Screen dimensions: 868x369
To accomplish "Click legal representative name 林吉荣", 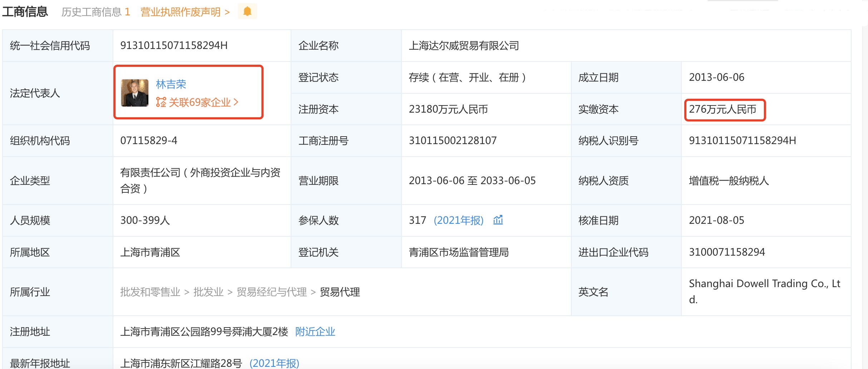I will [172, 84].
